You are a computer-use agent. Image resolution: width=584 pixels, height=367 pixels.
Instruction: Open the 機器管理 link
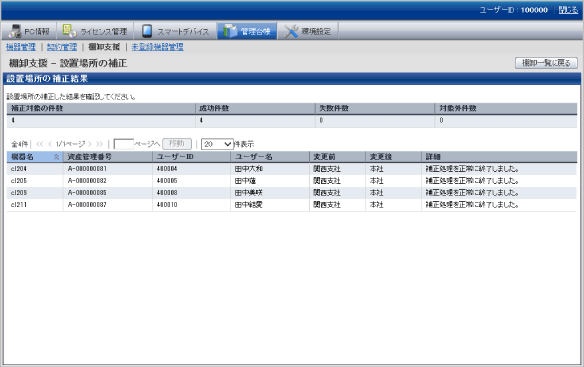[x=21, y=47]
